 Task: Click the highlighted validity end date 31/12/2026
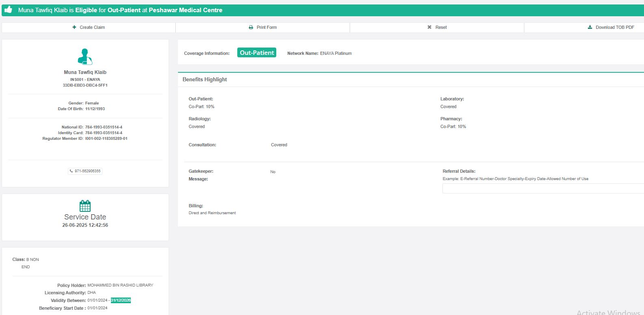pos(121,300)
